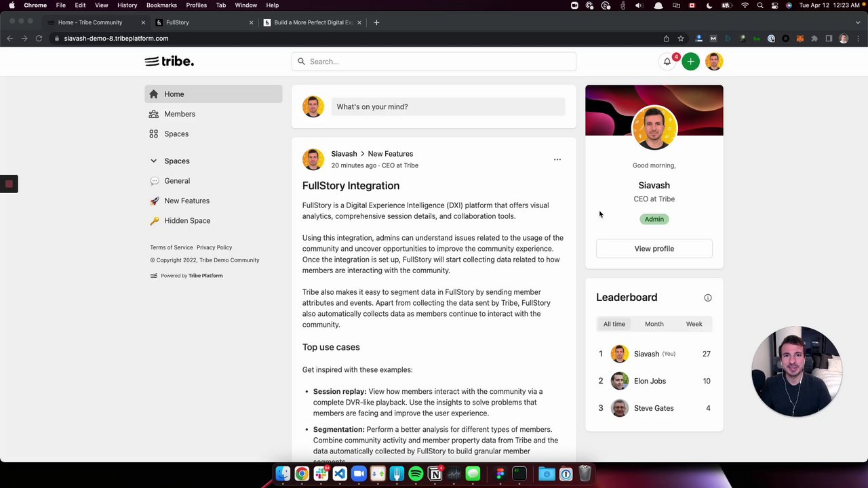Click the profile card avatar photo
This screenshot has width=868, height=488.
coord(654,128)
